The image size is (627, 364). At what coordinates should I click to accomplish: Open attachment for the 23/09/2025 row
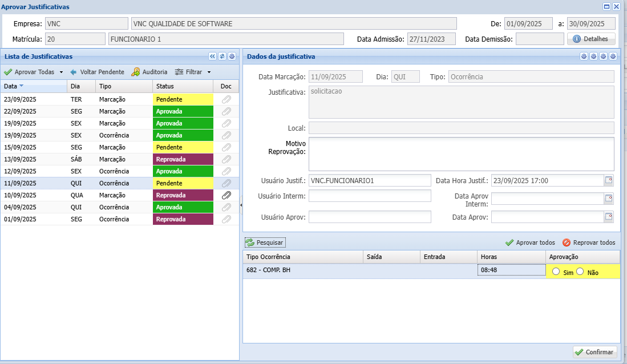point(226,99)
